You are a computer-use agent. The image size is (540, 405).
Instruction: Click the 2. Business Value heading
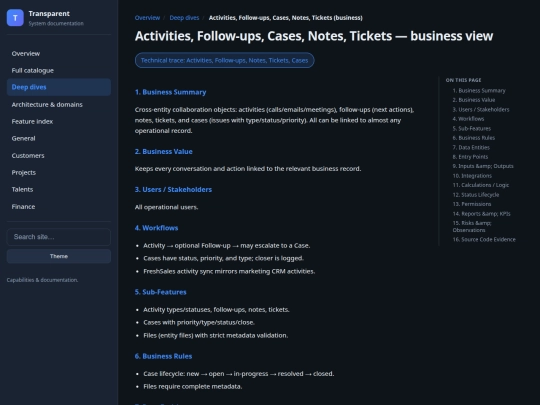click(164, 151)
